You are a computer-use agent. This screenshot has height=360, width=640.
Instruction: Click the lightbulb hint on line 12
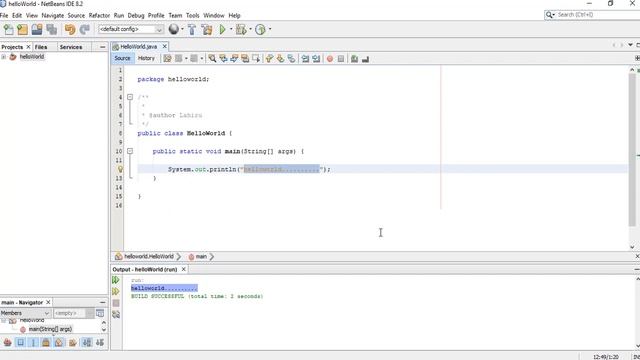[120, 169]
